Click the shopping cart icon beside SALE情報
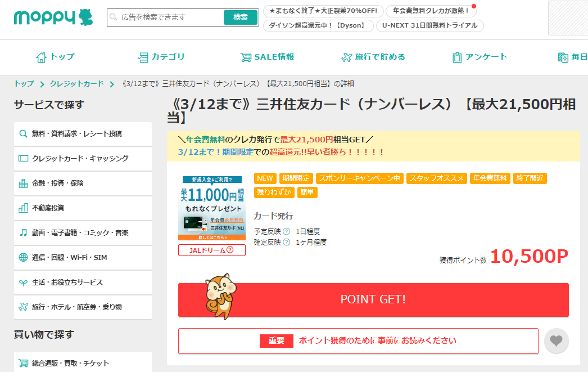 point(246,57)
